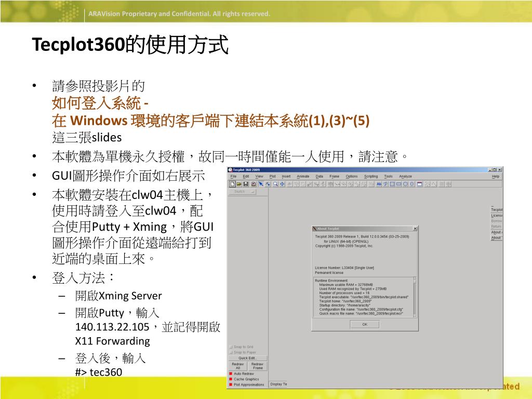Open the Sketch plot type dropdown
This screenshot has height=399, width=532.
[x=243, y=192]
